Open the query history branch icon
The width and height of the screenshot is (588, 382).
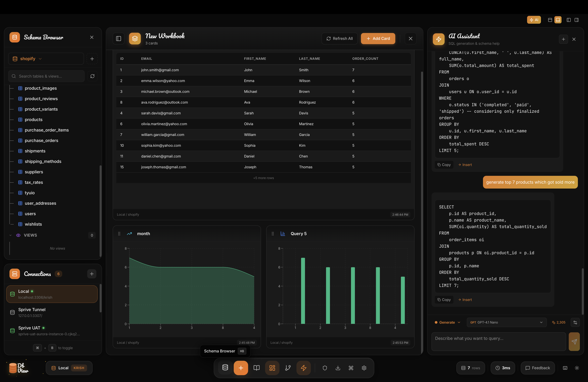pos(288,368)
